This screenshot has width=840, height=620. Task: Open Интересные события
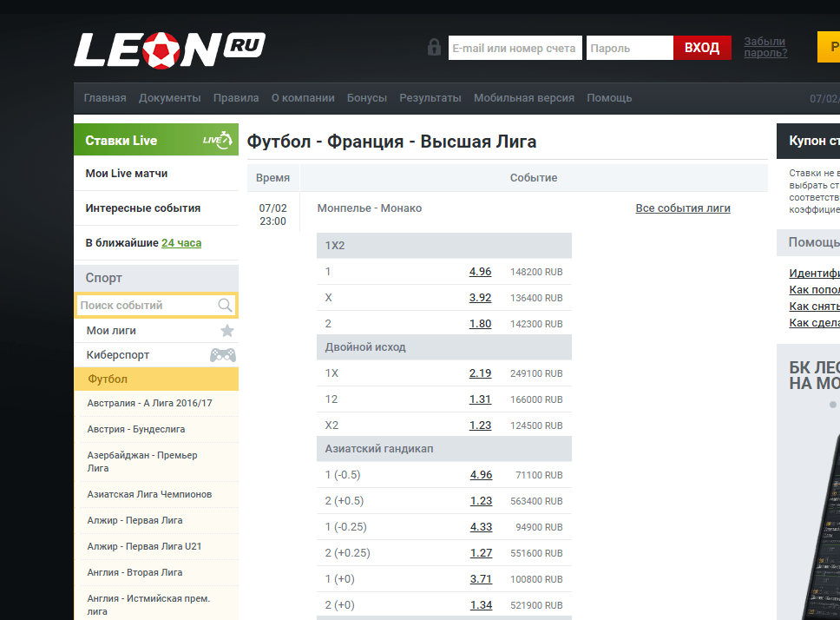click(156, 208)
